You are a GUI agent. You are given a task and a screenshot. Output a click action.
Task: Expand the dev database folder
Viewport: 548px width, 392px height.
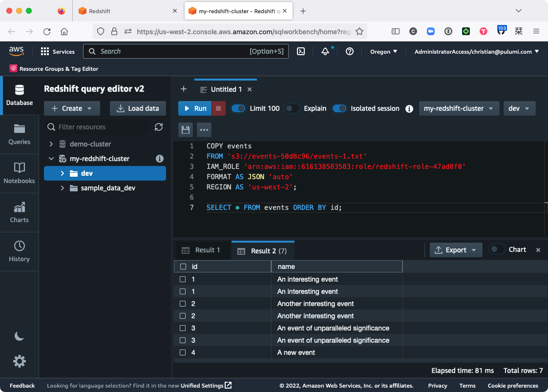(63, 173)
